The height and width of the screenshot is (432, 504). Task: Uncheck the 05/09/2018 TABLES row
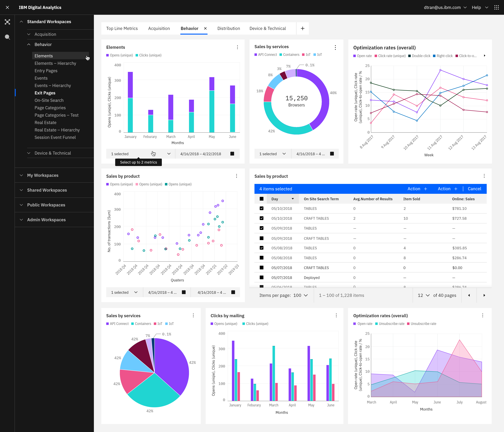pyautogui.click(x=261, y=228)
